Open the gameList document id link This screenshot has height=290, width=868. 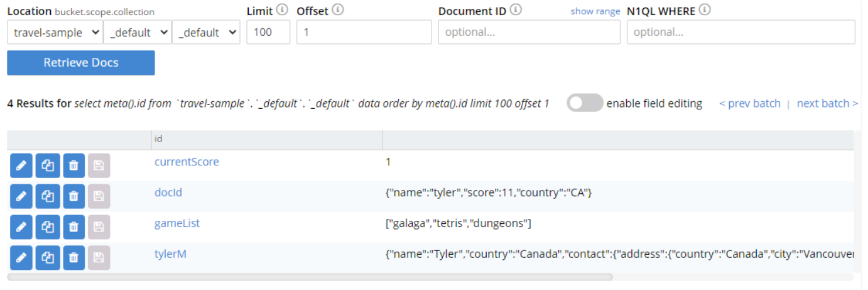pyautogui.click(x=177, y=223)
